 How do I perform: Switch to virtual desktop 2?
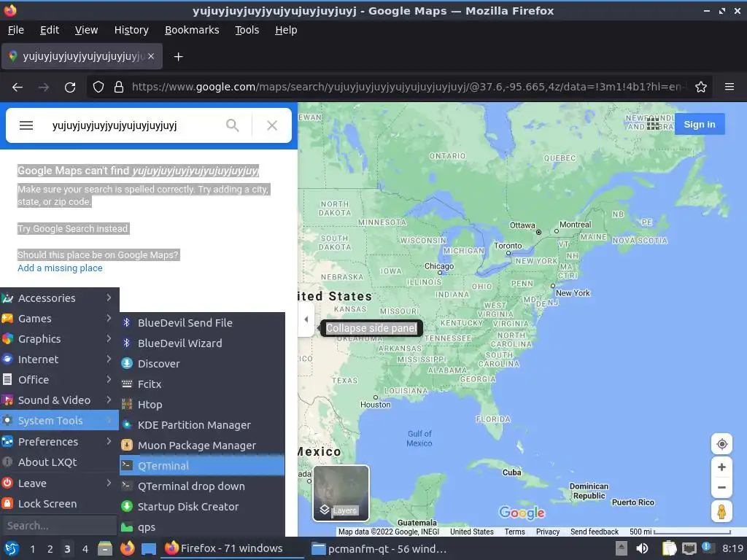click(x=50, y=549)
